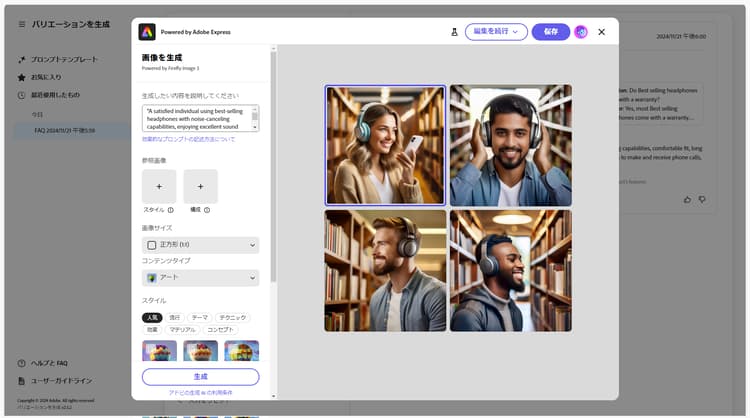The width and height of the screenshot is (750, 418).
Task: Open the beaker experimental features icon
Action: point(454,32)
